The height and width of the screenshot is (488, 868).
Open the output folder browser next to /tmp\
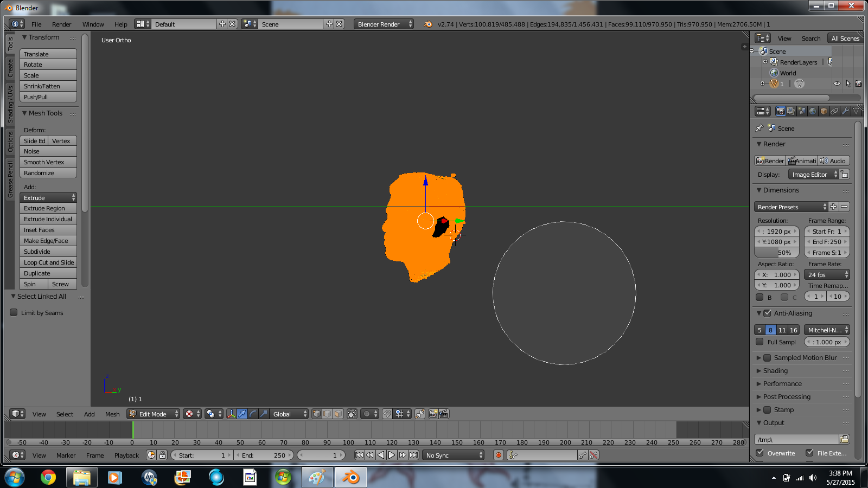pyautogui.click(x=844, y=439)
